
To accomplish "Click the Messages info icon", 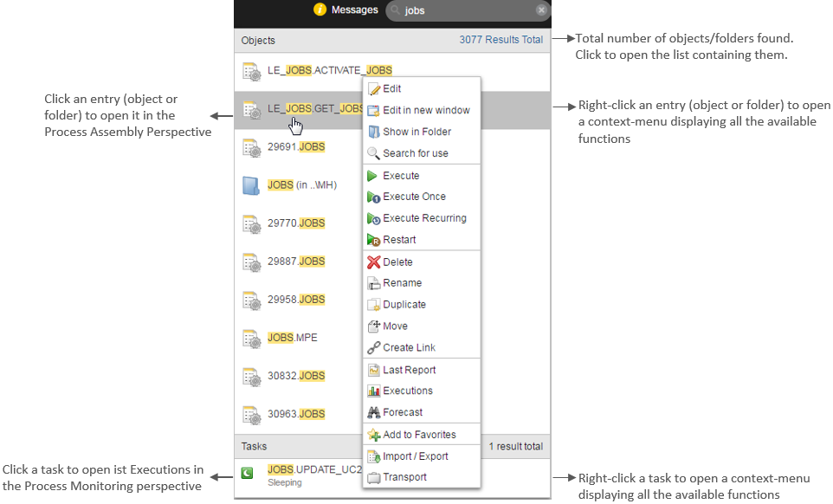I will click(x=320, y=10).
